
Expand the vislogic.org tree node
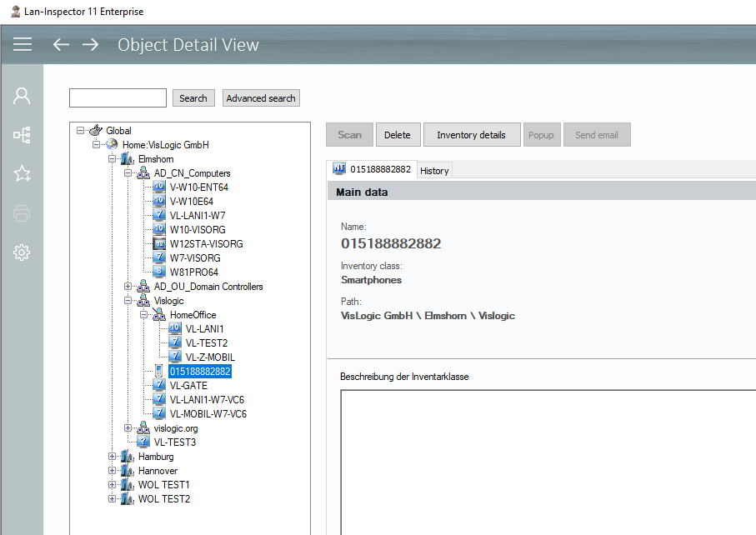pyautogui.click(x=128, y=428)
